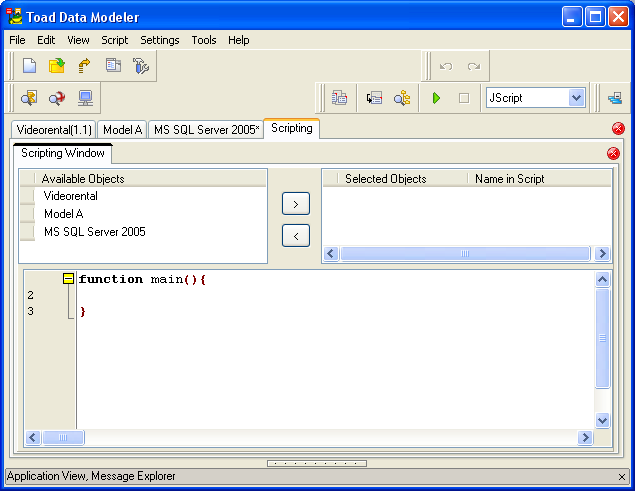Add object with the > button
Image resolution: width=635 pixels, height=491 pixels.
pyautogui.click(x=296, y=204)
